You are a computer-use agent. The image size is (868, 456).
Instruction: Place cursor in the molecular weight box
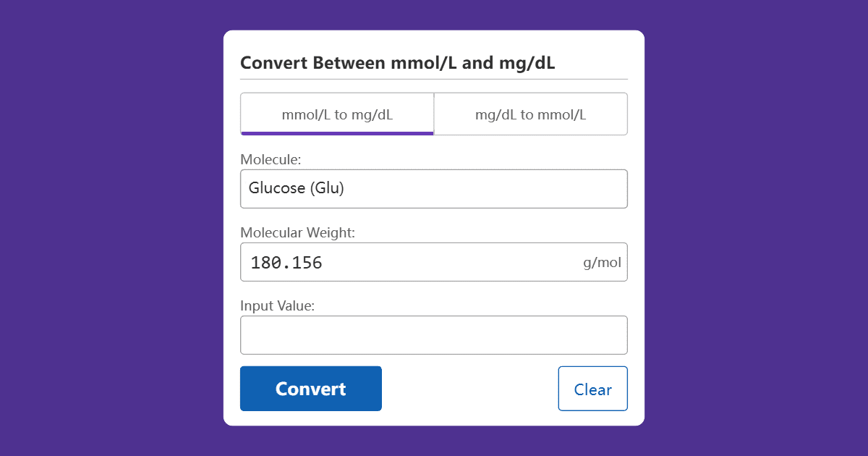point(434,262)
